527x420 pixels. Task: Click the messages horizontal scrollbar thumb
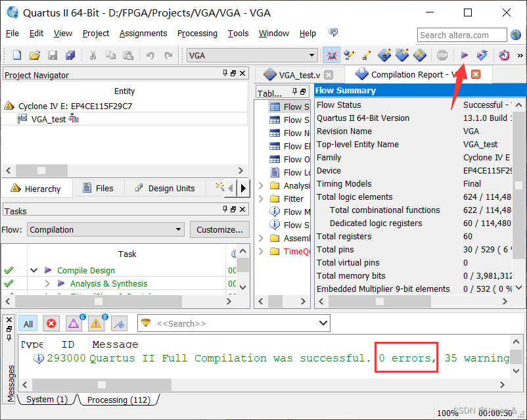pyautogui.click(x=102, y=385)
